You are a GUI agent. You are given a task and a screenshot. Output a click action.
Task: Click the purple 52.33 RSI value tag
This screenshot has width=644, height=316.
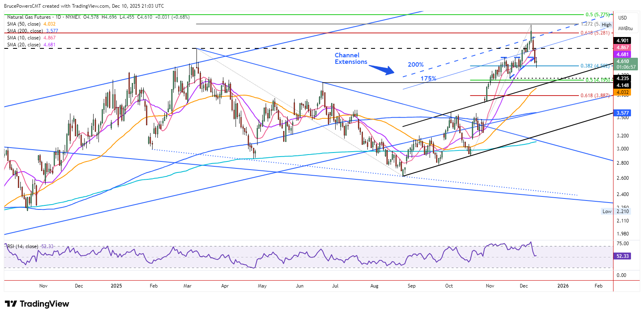(622, 256)
